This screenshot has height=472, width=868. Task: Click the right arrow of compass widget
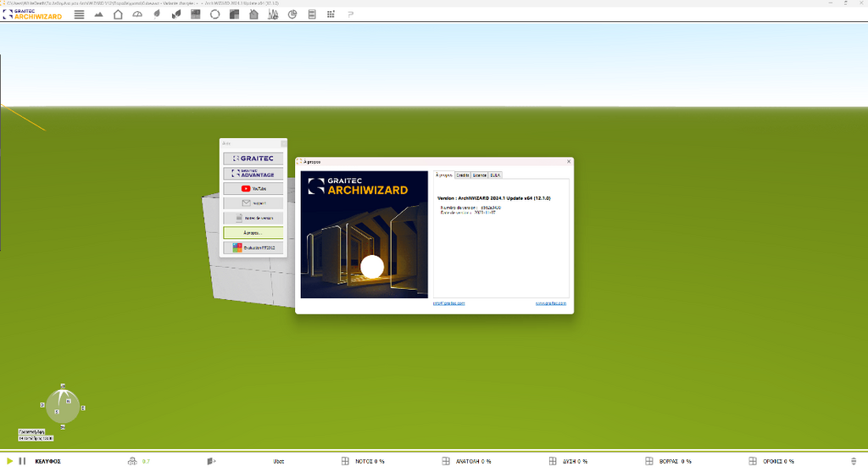83,408
